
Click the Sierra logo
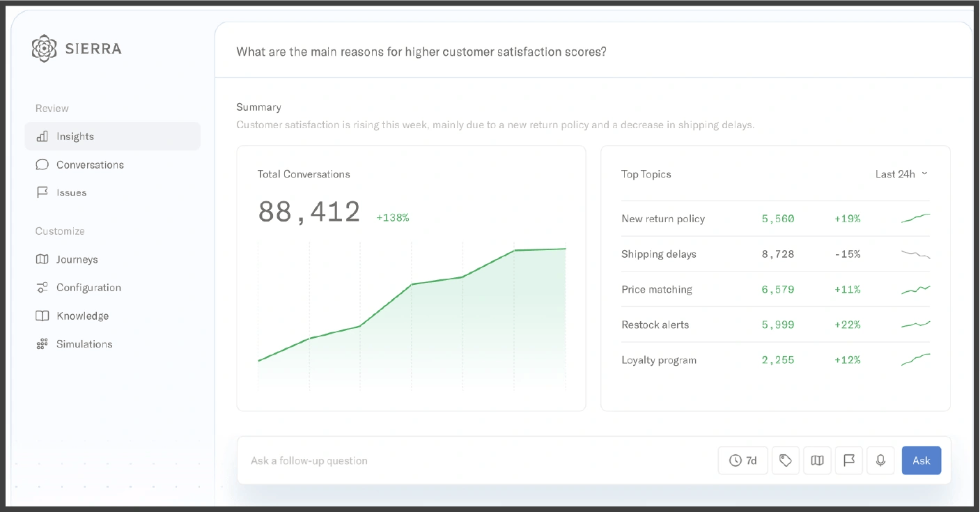pos(44,48)
